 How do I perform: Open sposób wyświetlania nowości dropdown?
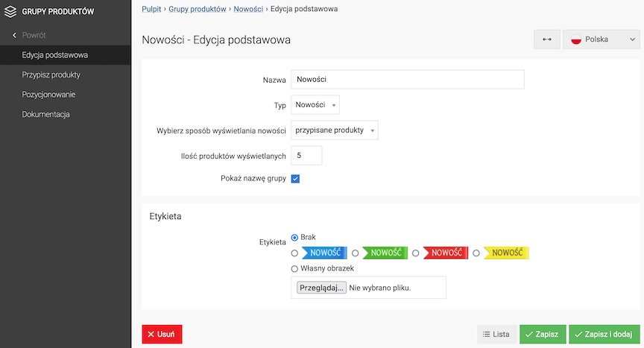tap(335, 130)
